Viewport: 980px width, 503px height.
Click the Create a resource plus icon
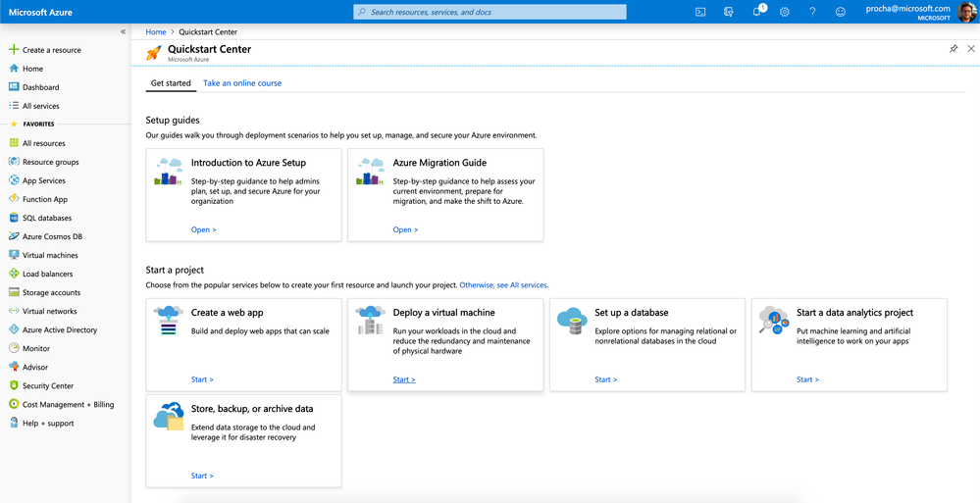pos(13,49)
